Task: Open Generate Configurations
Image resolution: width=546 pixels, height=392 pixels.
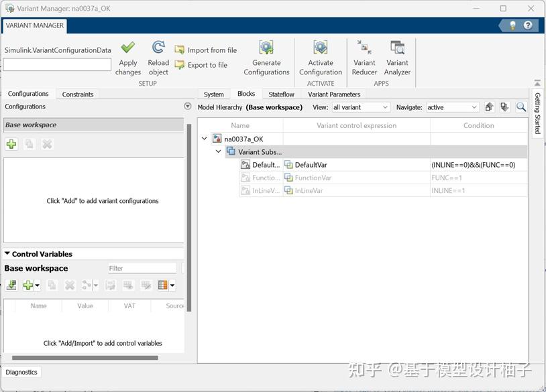Action: 266,58
